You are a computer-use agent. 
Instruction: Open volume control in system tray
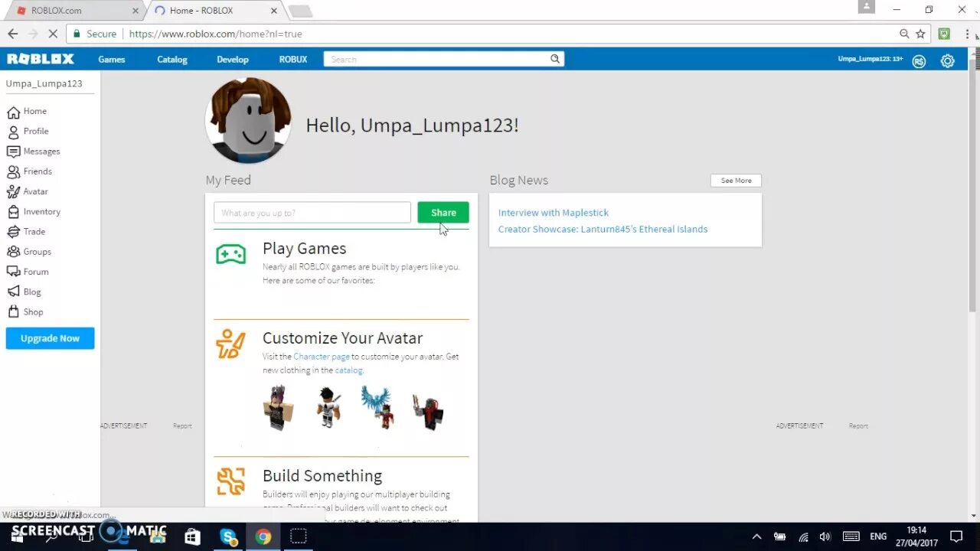click(825, 536)
